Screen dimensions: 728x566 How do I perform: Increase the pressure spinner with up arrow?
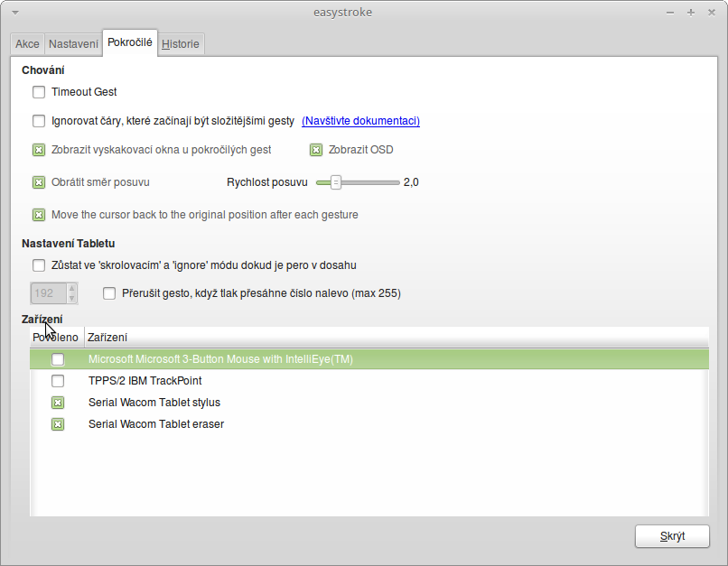pos(72,289)
